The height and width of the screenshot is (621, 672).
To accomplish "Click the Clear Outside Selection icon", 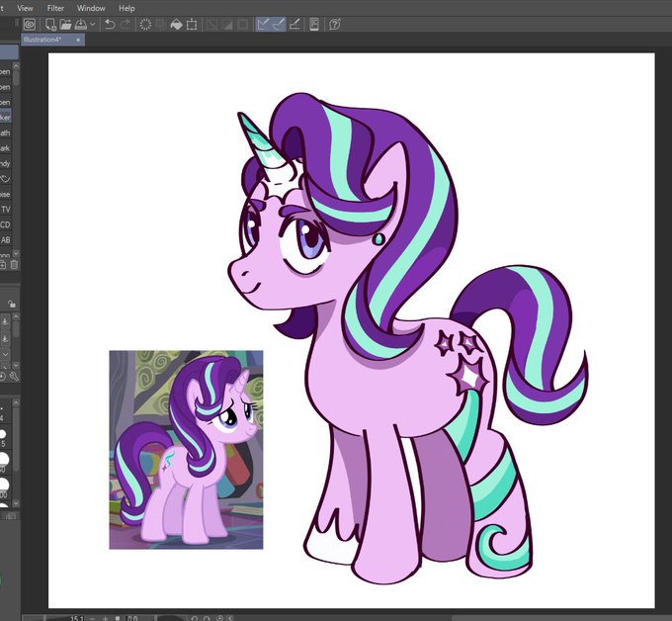I will click(x=161, y=24).
